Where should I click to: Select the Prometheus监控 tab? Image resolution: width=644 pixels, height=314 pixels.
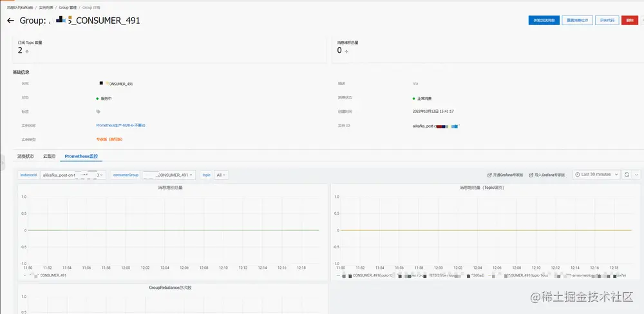click(81, 156)
